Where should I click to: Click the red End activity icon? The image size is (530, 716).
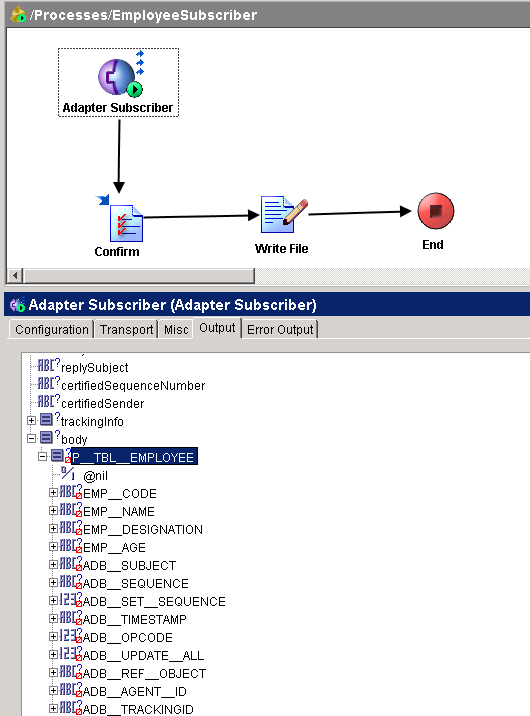point(436,211)
